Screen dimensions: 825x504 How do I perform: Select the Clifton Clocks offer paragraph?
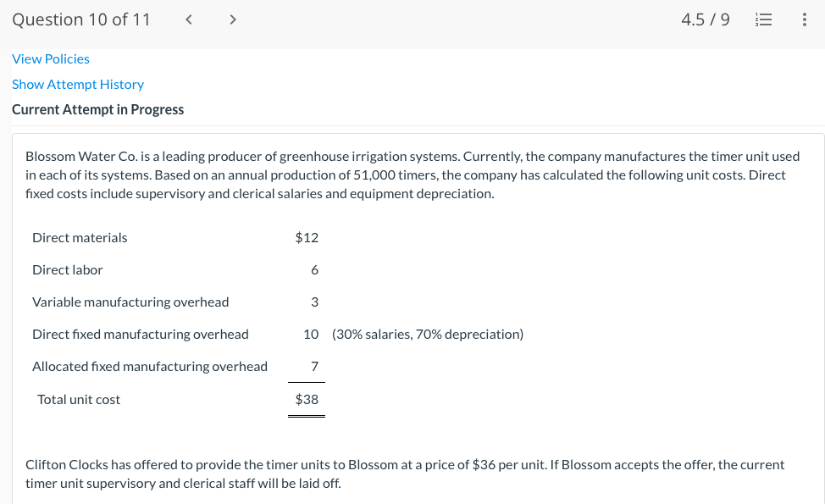(x=405, y=474)
